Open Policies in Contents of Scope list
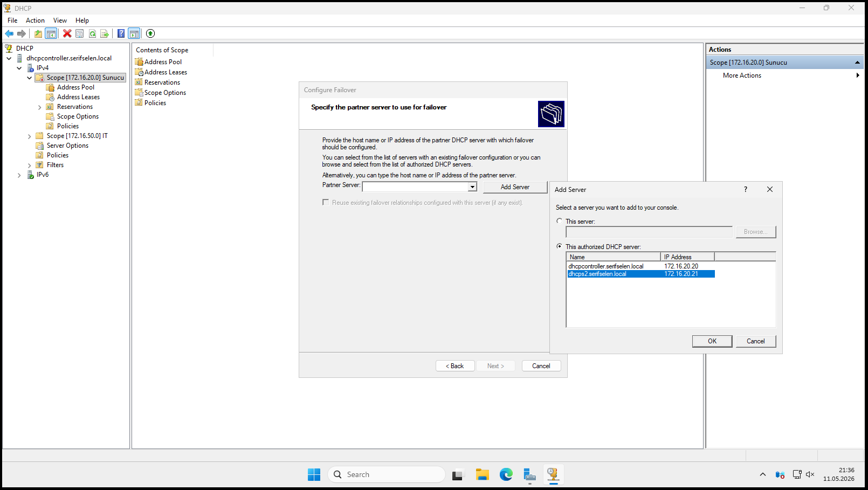This screenshot has width=868, height=490. tap(155, 103)
